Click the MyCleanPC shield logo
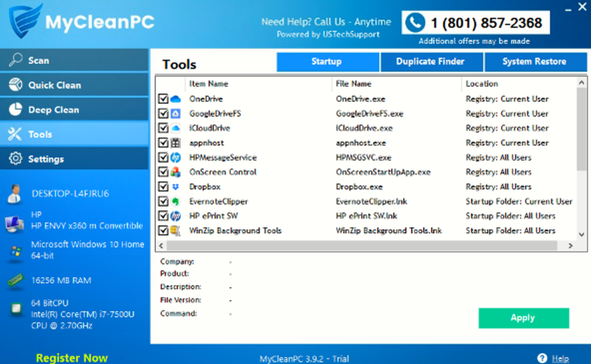This screenshot has width=591, height=364. (x=25, y=21)
